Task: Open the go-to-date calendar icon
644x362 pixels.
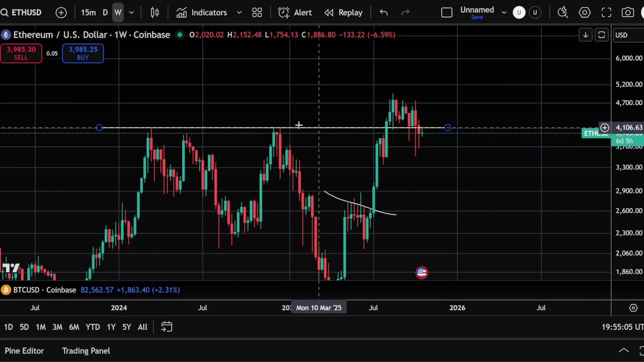Action: click(x=167, y=327)
